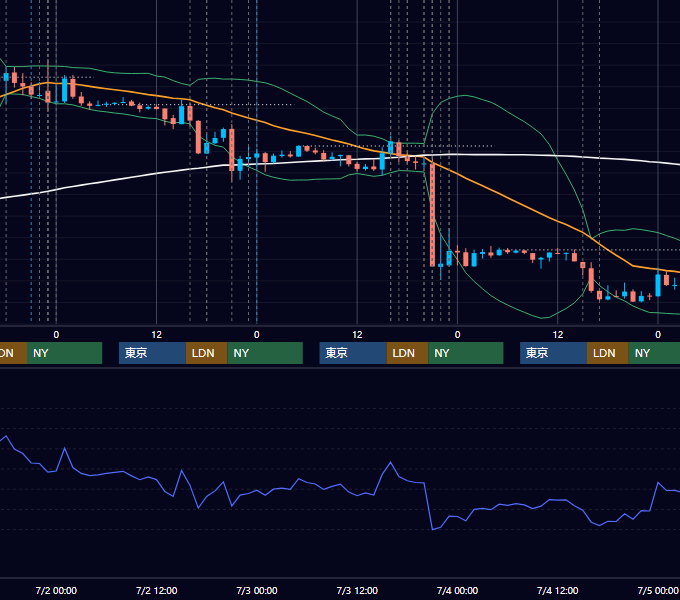This screenshot has height=600, width=680.
Task: Click the 7/4 00:00 date label
Action: point(457,590)
